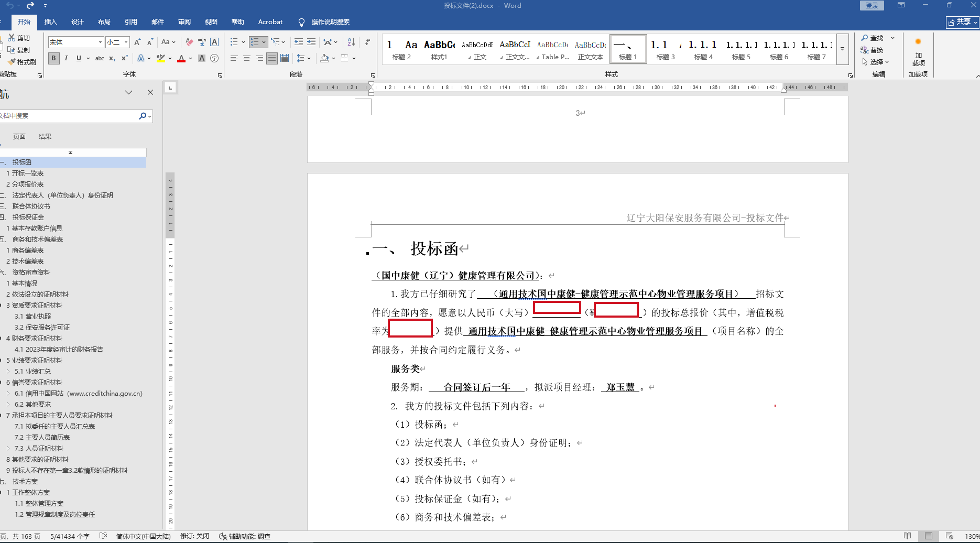
Task: Center-align text using center icon
Action: (x=246, y=58)
